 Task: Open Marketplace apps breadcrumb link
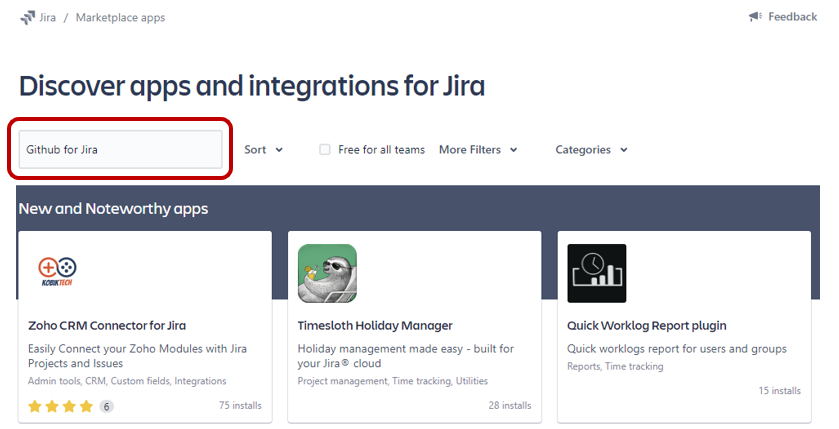pyautogui.click(x=120, y=18)
